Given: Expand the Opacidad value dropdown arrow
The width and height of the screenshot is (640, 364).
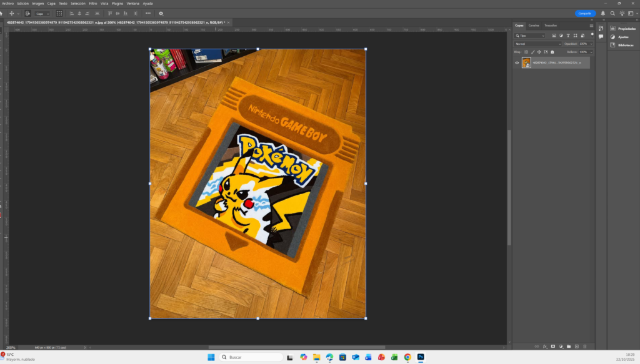Looking at the screenshot, I should [x=591, y=44].
